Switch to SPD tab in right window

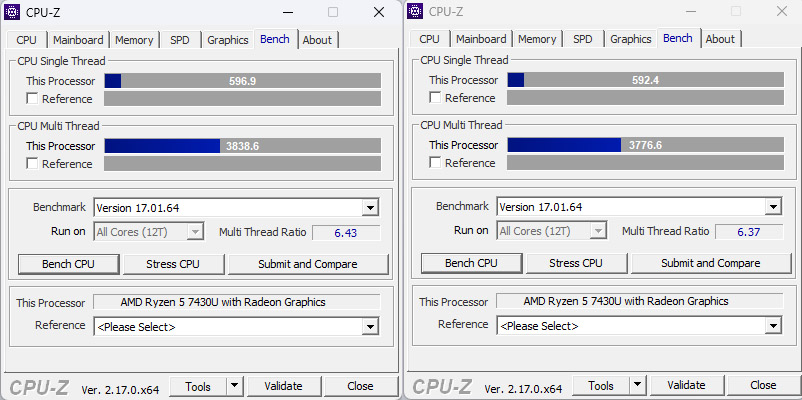click(x=583, y=39)
